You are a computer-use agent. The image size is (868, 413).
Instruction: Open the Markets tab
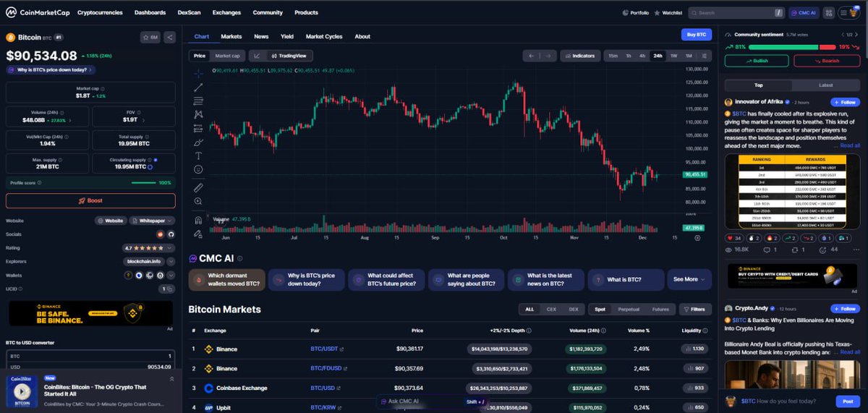[x=231, y=36]
